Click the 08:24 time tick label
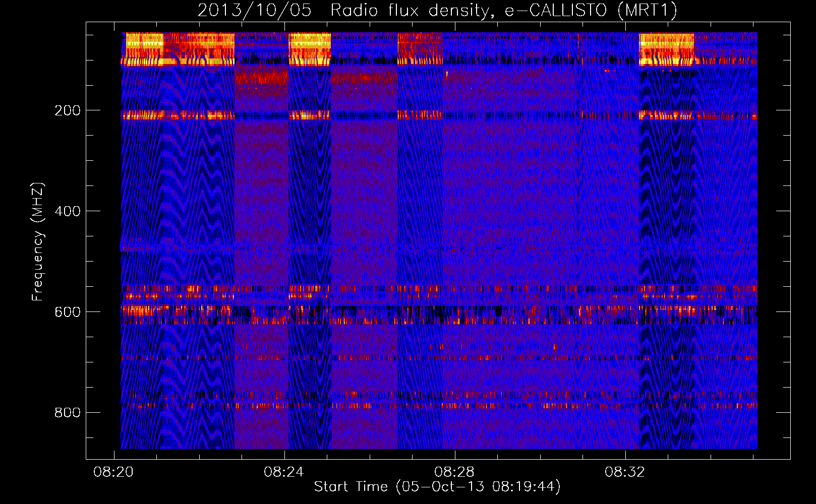This screenshot has width=816, height=504. pyautogui.click(x=284, y=472)
